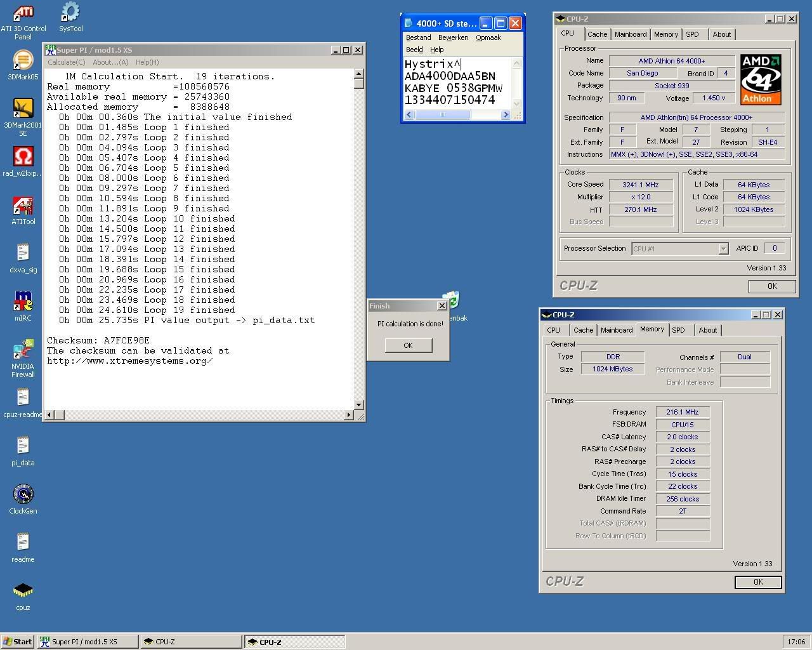
Task: Open NVIDIA Firewall desktop shortcut
Action: coord(23,350)
